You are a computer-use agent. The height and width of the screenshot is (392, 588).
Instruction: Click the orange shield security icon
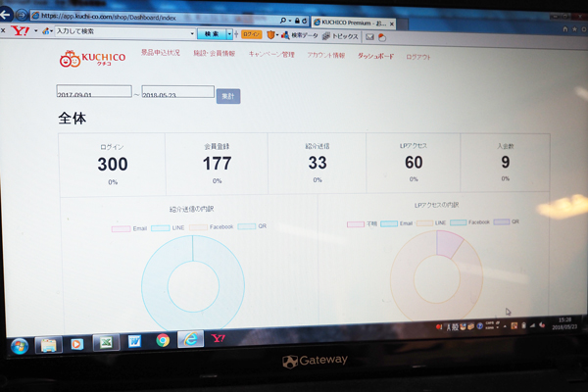(x=270, y=35)
